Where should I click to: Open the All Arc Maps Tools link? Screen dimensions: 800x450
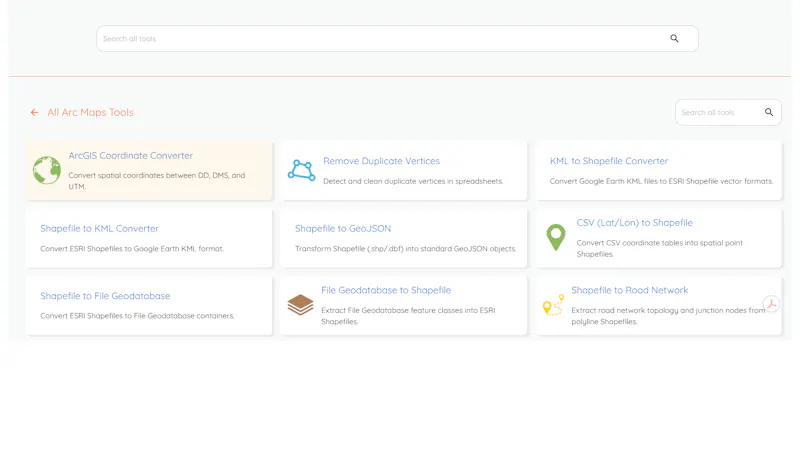(x=90, y=112)
